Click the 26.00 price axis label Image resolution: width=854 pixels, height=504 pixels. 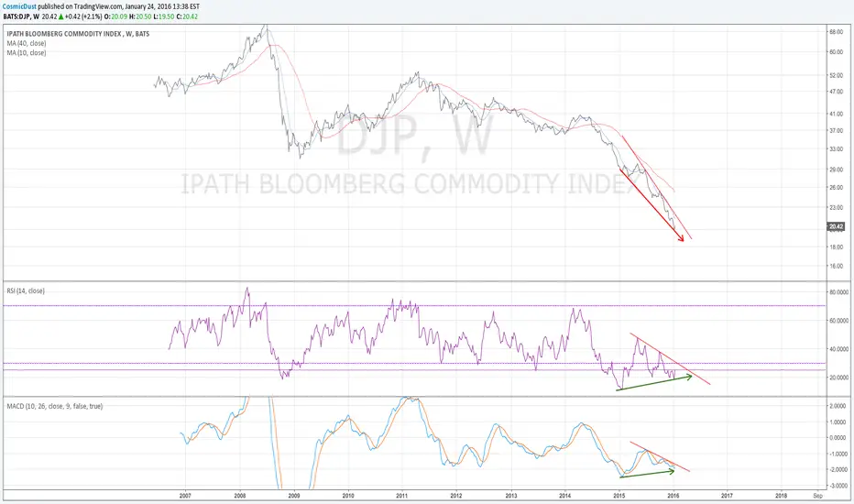point(836,188)
